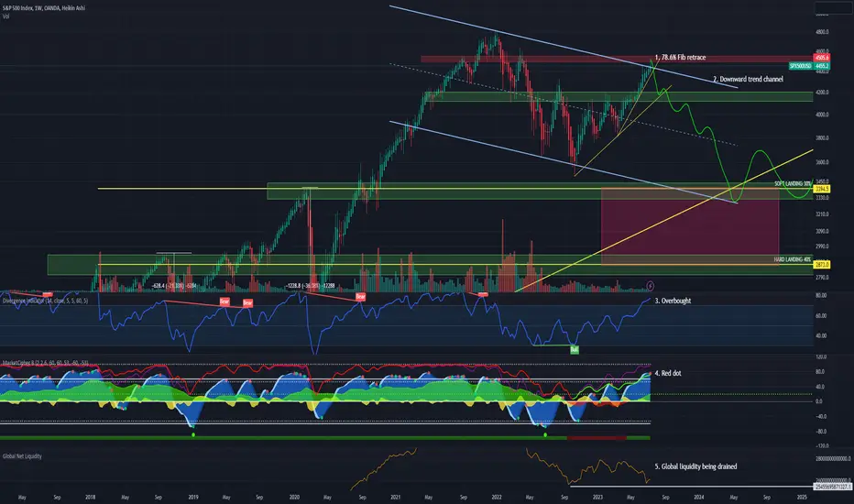The height and width of the screenshot is (504, 854).
Task: Click the 2020 label on time axis
Action: pyautogui.click(x=294, y=497)
